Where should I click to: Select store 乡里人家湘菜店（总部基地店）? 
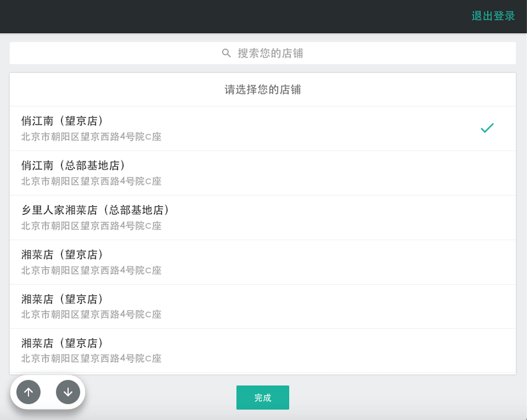click(x=263, y=217)
